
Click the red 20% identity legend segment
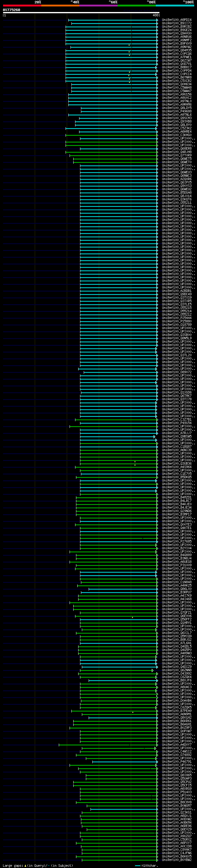pyautogui.click(x=22, y=6)
